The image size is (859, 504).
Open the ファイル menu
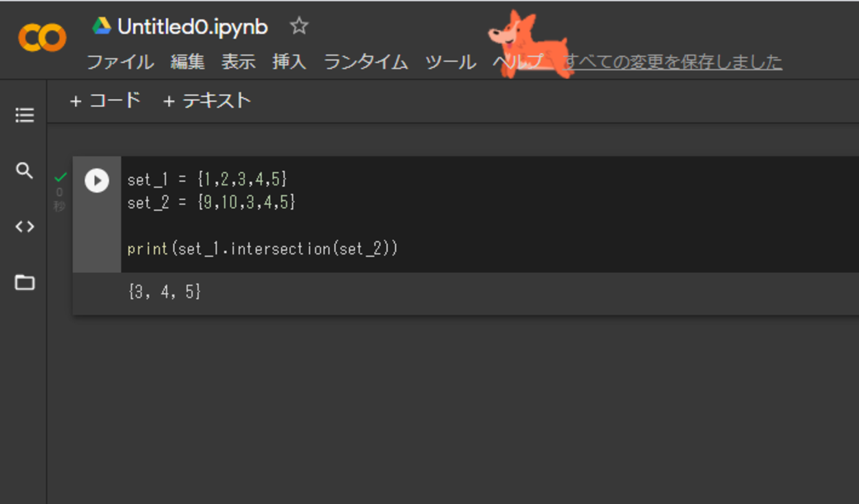pos(120,62)
